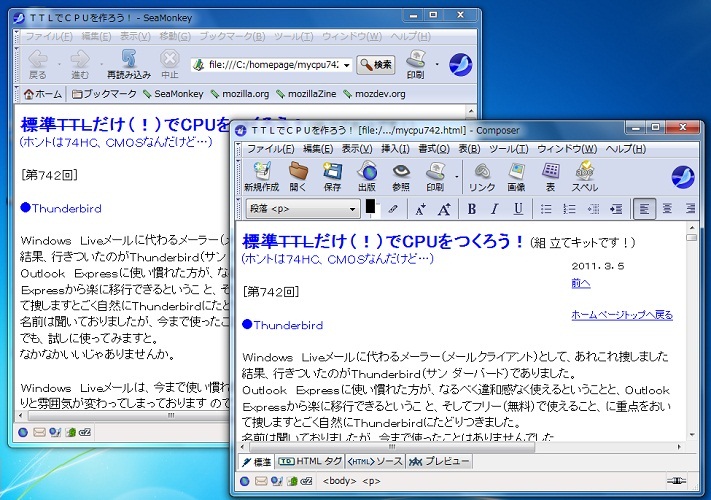Open browser ファイル(F) menu
This screenshot has height=500, width=711.
click(x=49, y=36)
